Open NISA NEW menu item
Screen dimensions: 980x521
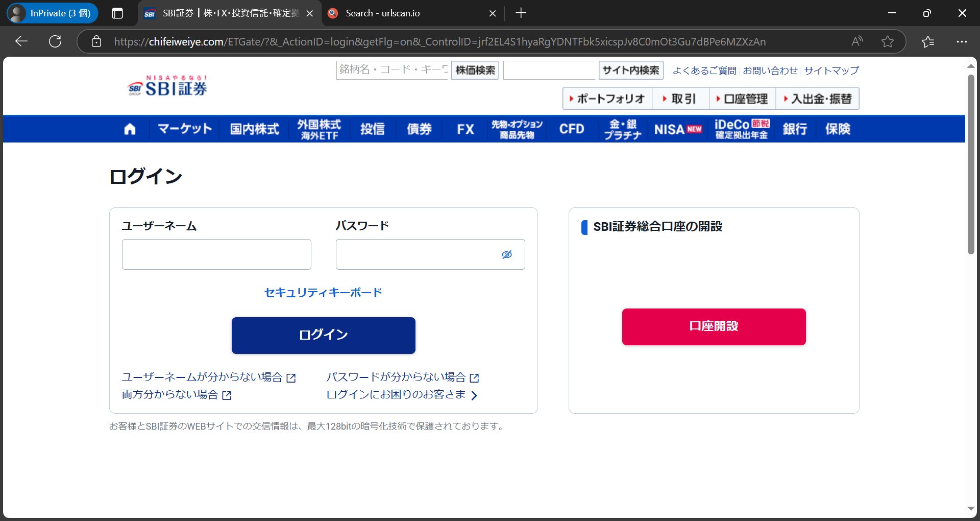pos(678,129)
